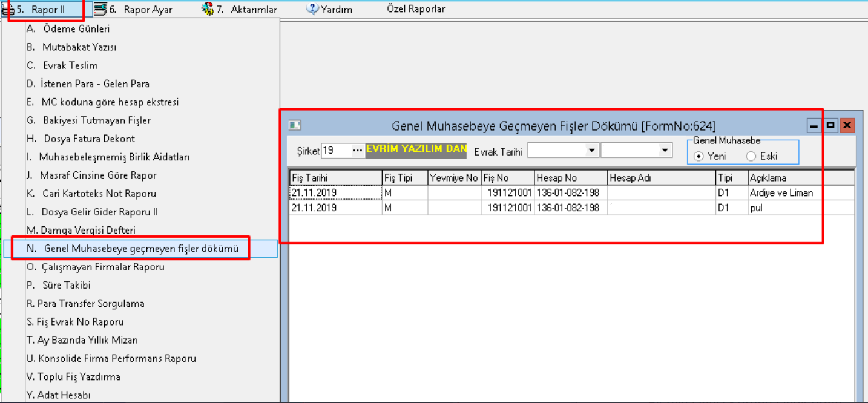Expand the second Evrak Tarihi date dropdown

point(665,151)
